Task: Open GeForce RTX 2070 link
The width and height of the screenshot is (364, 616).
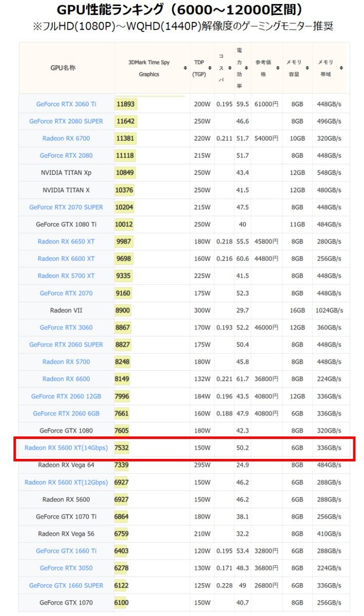Action: click(66, 294)
